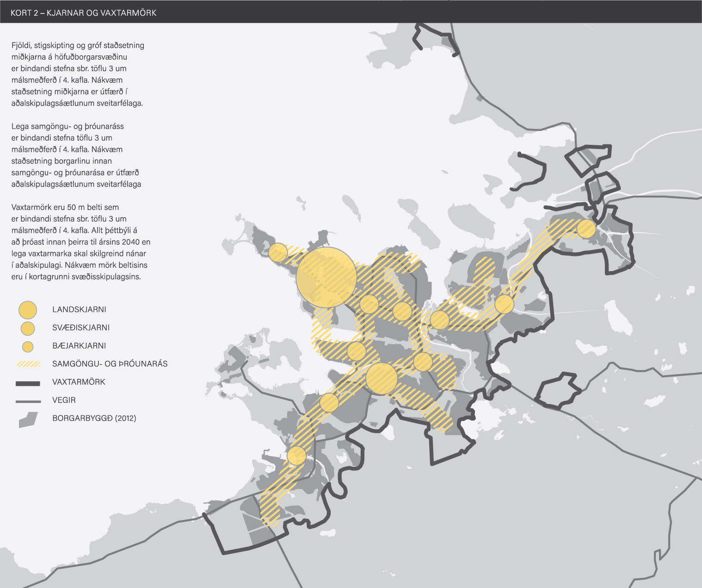
Task: Select the hatched SAMGÖNGU- OG ÞRÓUNARÁS legend swatch
Action: (28, 364)
